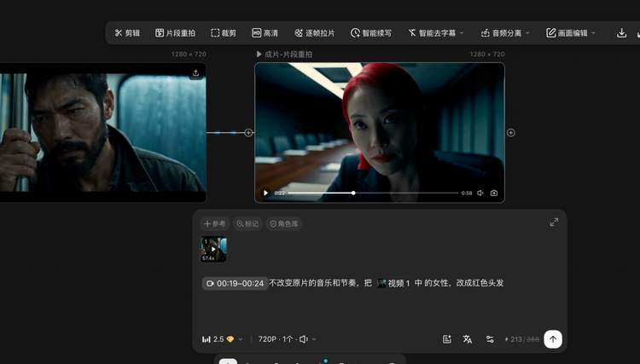Expand the prompt panel to fullscreen
The height and width of the screenshot is (364, 640).
tap(554, 222)
